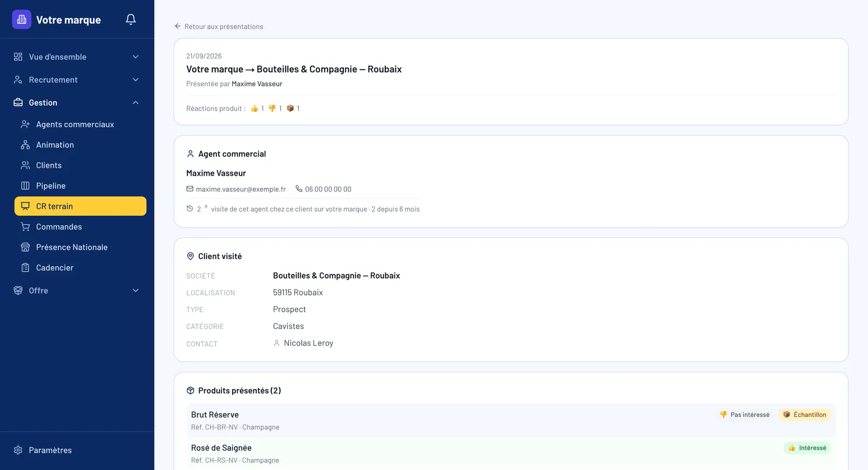Viewport: 868px width, 470px height.
Task: Click the envelope icon beside the agent email
Action: [x=190, y=189]
